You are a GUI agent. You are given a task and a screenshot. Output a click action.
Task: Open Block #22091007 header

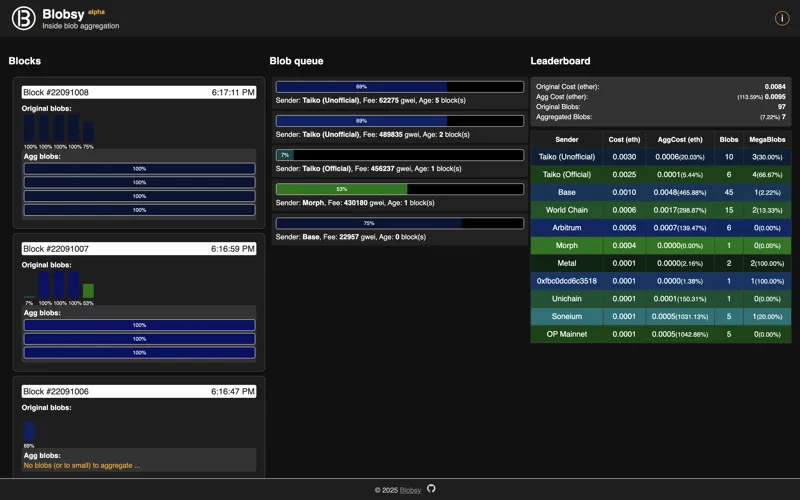[x=139, y=249]
